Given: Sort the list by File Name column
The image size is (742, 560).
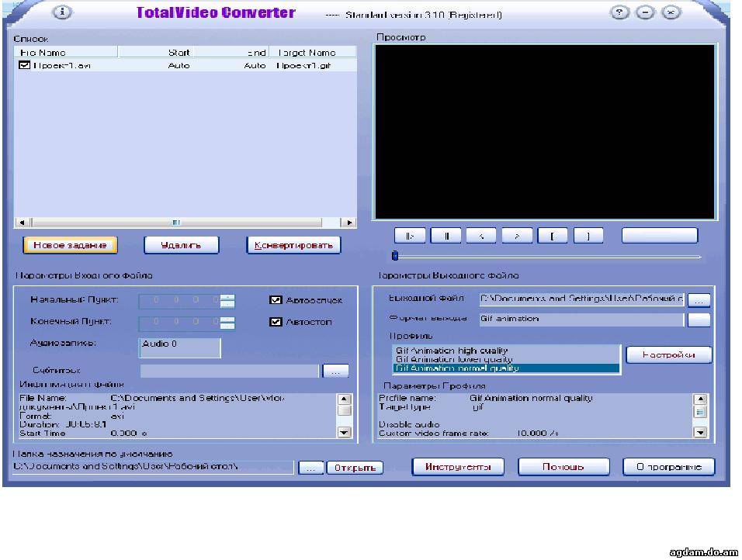Looking at the screenshot, I should 66,52.
